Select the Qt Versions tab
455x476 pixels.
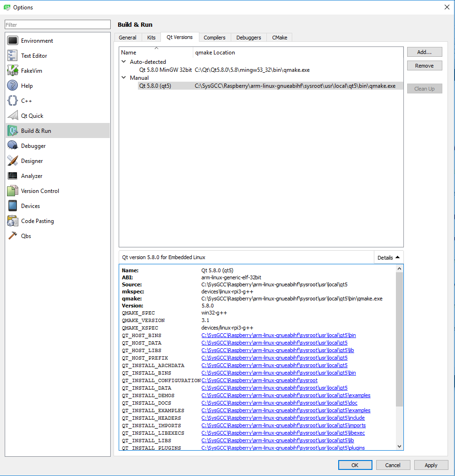point(180,37)
